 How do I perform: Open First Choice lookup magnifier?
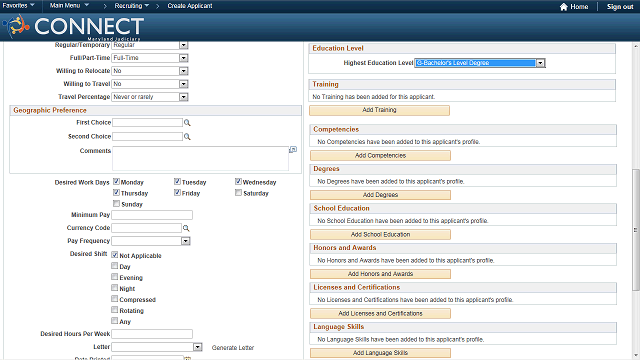click(x=187, y=122)
